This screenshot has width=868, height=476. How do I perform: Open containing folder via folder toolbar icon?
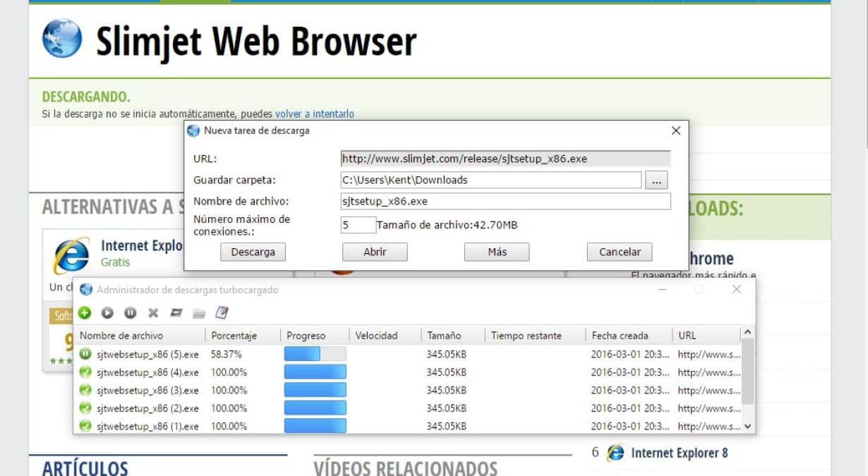pos(199,312)
